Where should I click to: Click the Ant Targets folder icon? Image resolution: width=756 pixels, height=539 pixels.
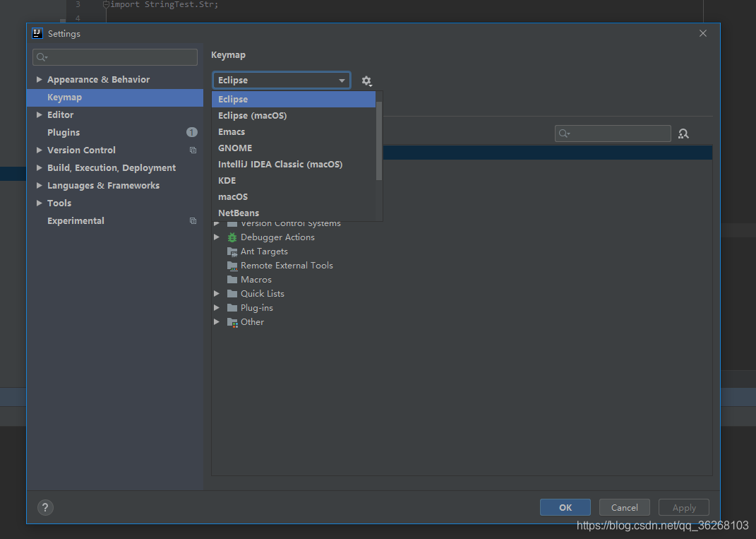232,251
